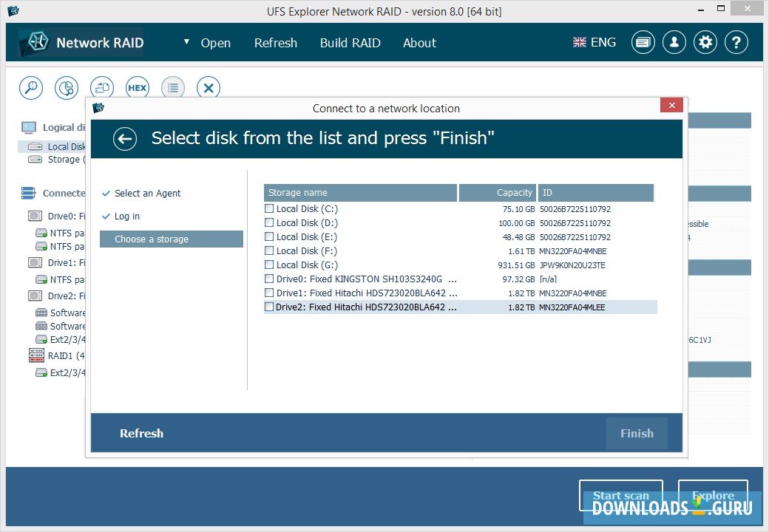769x532 pixels.
Task: Select the RAID1 tree item
Action: tap(56, 355)
